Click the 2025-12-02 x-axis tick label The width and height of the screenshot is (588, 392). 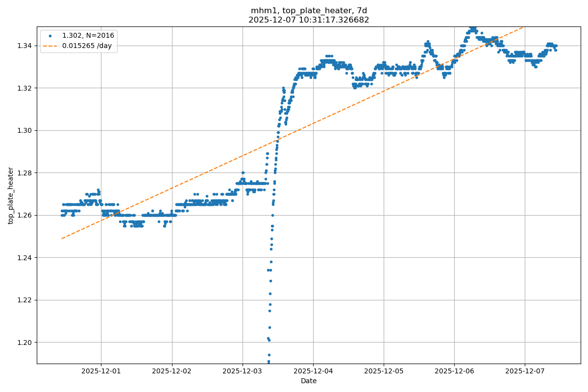coord(172,371)
